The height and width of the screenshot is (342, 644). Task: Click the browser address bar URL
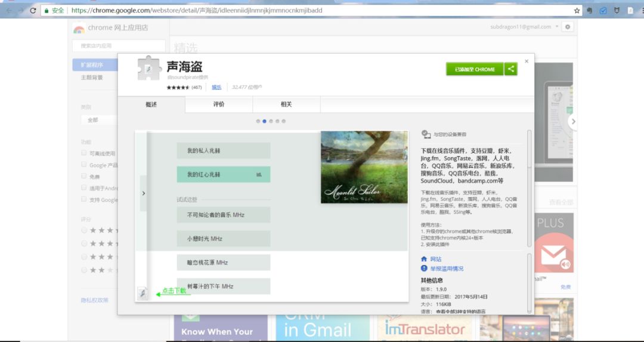pos(197,11)
